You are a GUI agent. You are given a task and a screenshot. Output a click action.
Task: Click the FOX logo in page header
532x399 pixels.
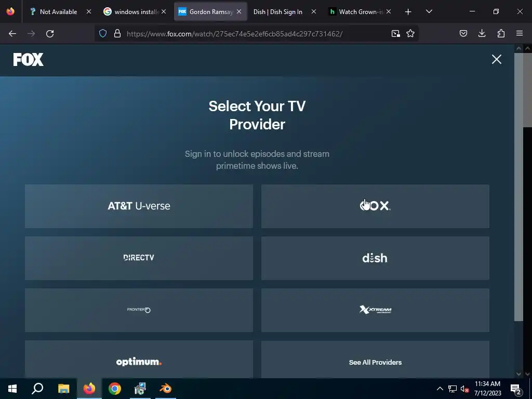click(x=28, y=59)
